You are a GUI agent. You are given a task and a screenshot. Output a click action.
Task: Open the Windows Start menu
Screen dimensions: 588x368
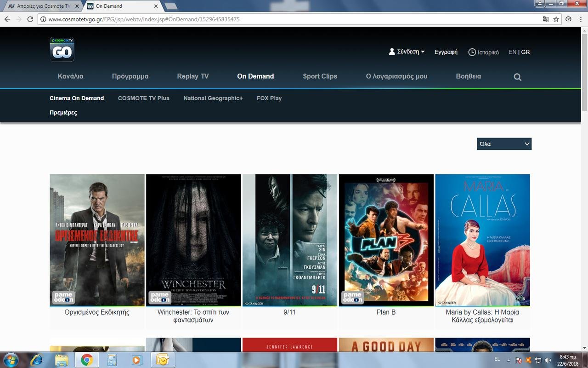click(x=10, y=359)
